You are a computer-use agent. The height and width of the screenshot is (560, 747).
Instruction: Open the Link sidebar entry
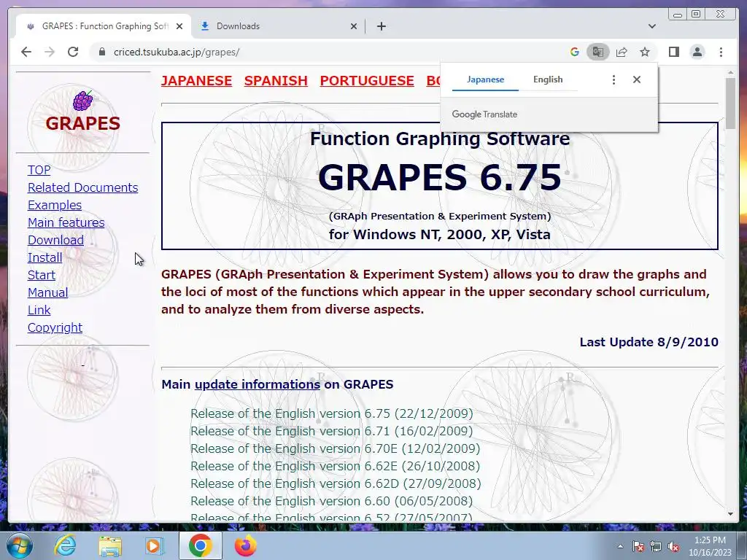(39, 310)
